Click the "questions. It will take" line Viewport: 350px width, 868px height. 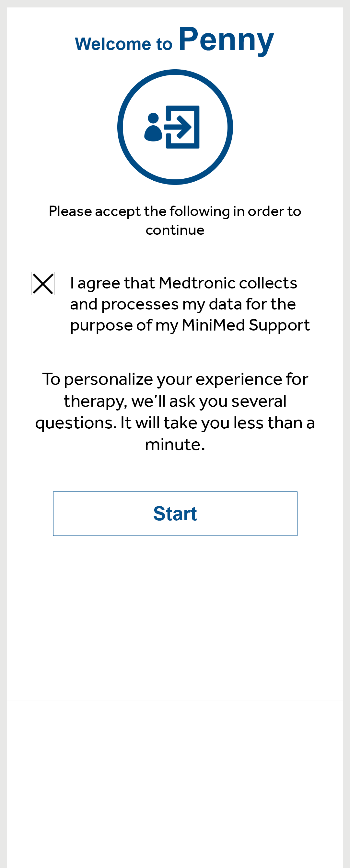pos(175,423)
